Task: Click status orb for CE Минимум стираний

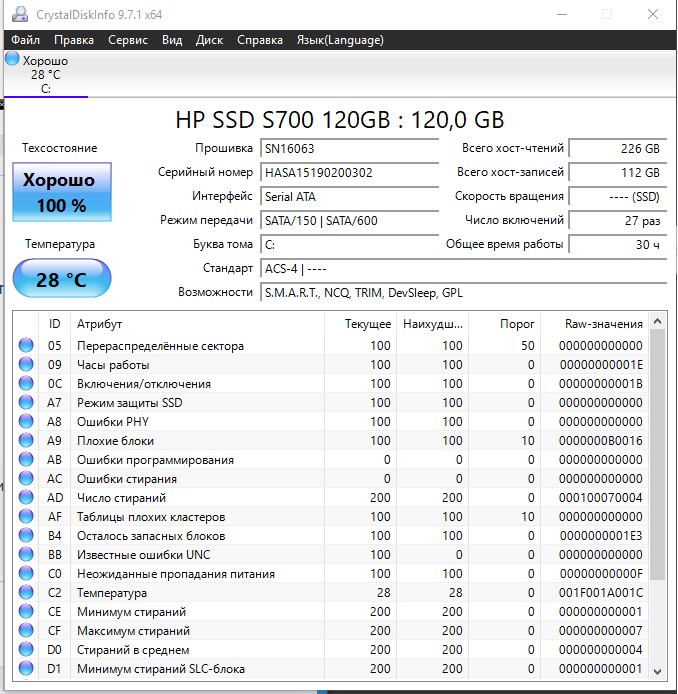Action: tap(26, 612)
